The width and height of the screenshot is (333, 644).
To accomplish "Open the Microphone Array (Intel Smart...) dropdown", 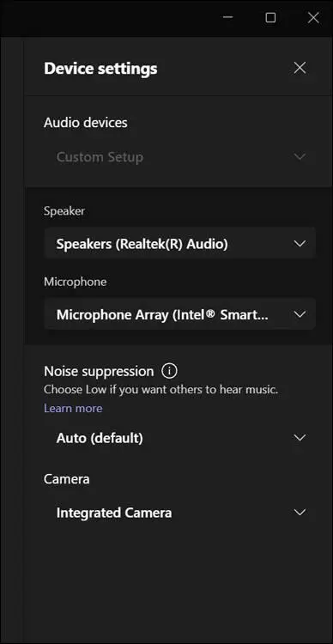I will coord(180,314).
